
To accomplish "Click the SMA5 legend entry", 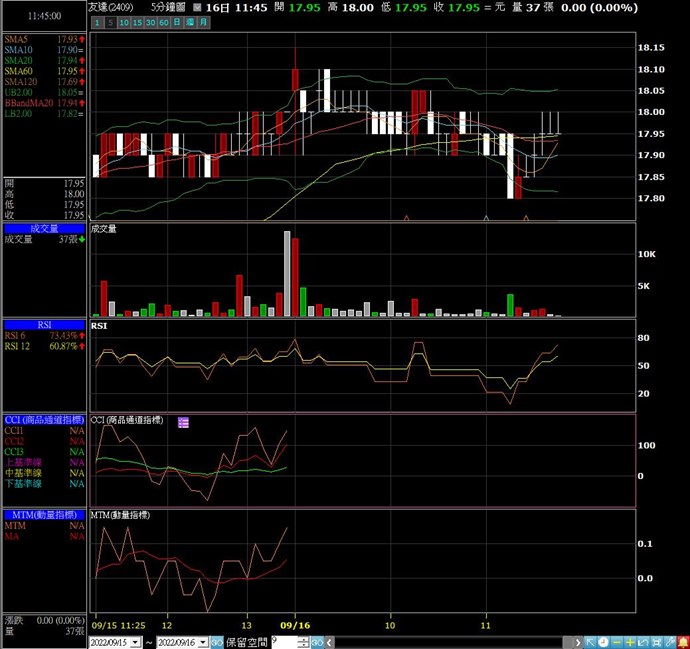I will click(44, 40).
